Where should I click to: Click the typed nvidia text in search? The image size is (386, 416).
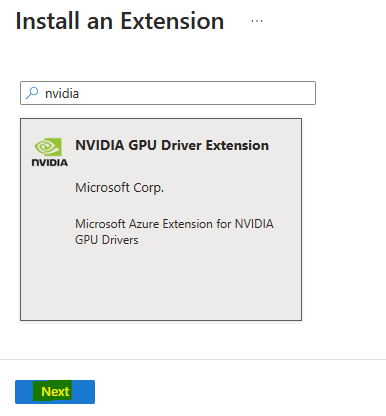pyautogui.click(x=62, y=94)
